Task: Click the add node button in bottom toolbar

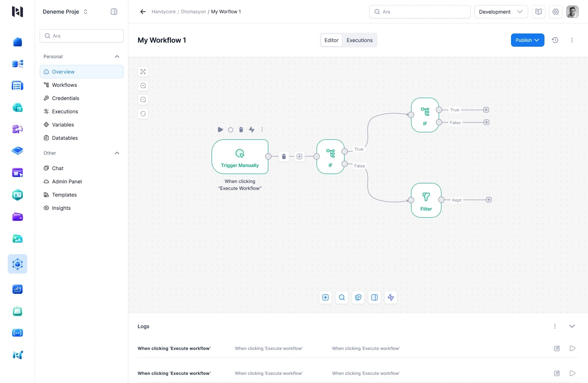Action: [x=325, y=297]
